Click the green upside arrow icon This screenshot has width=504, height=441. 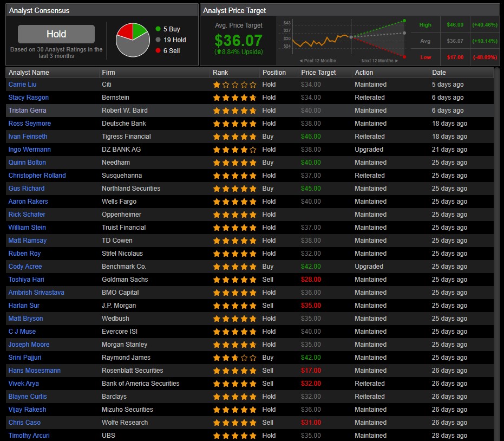[219, 51]
